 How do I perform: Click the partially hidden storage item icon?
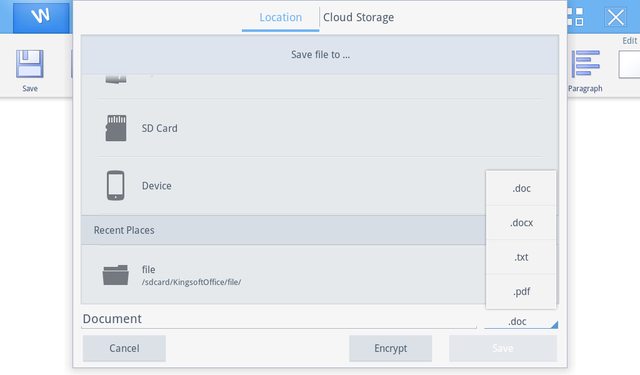(x=116, y=79)
